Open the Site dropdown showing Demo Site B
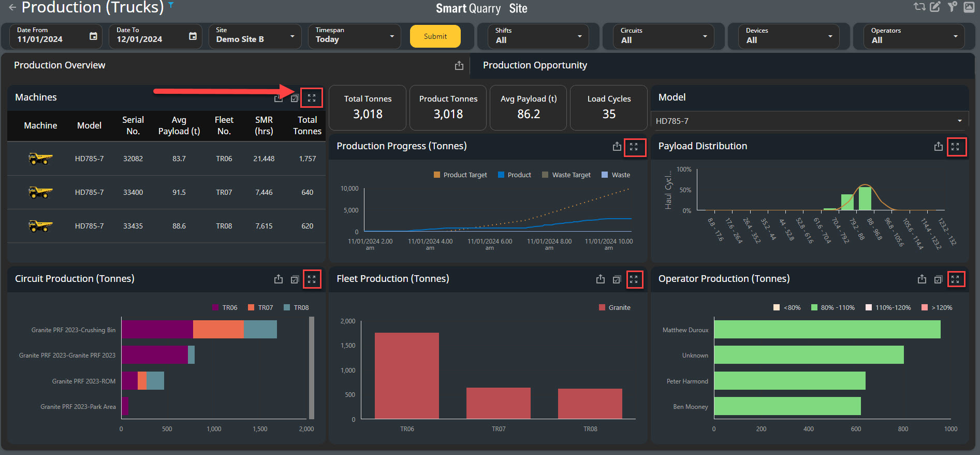 (x=255, y=36)
